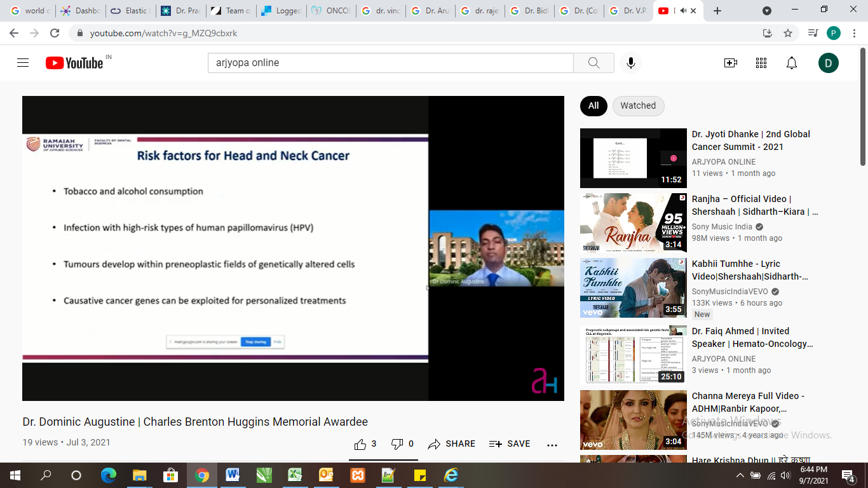Open the notifications bell

pos(792,63)
